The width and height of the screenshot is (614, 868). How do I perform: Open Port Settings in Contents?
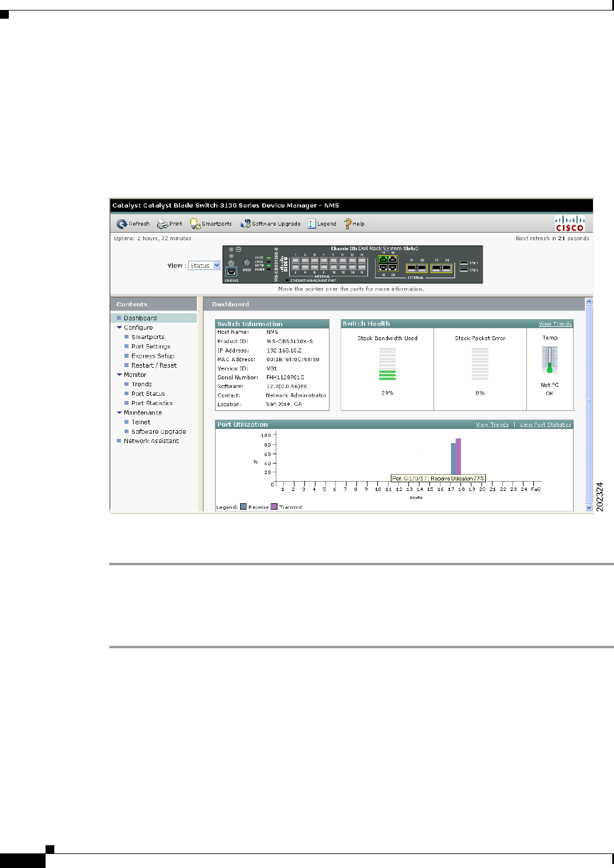tap(151, 347)
